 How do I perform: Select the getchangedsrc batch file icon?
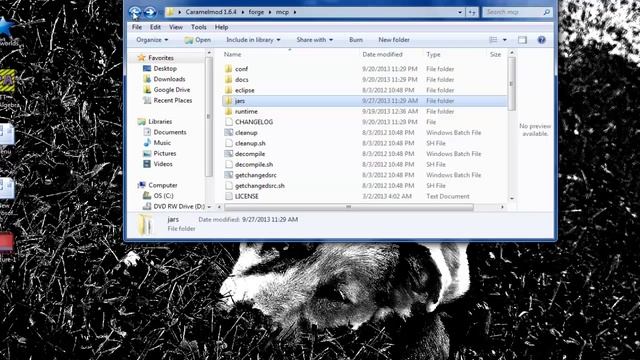[229, 175]
